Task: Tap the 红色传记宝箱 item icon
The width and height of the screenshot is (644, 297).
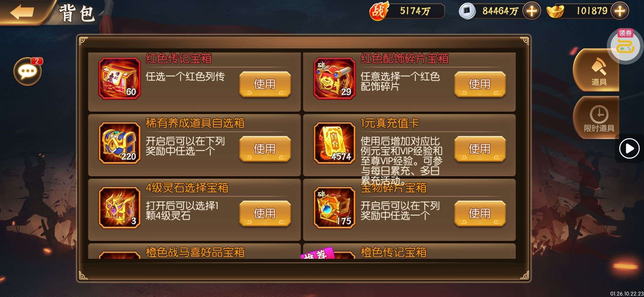Action: click(x=120, y=78)
